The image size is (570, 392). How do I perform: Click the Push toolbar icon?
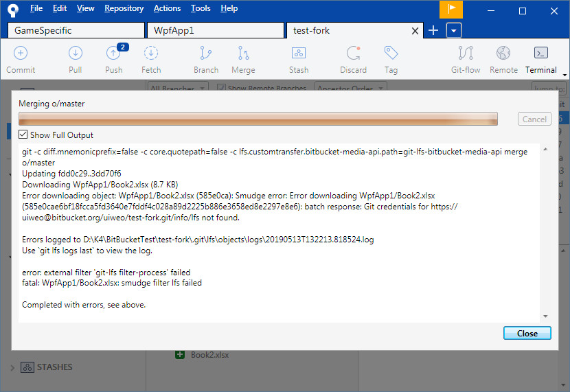tap(113, 54)
